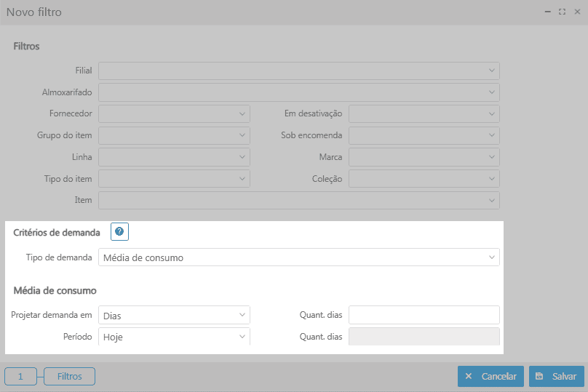Image resolution: width=588 pixels, height=392 pixels.
Task: Click the first Quant. dias input field
Action: coord(424,315)
